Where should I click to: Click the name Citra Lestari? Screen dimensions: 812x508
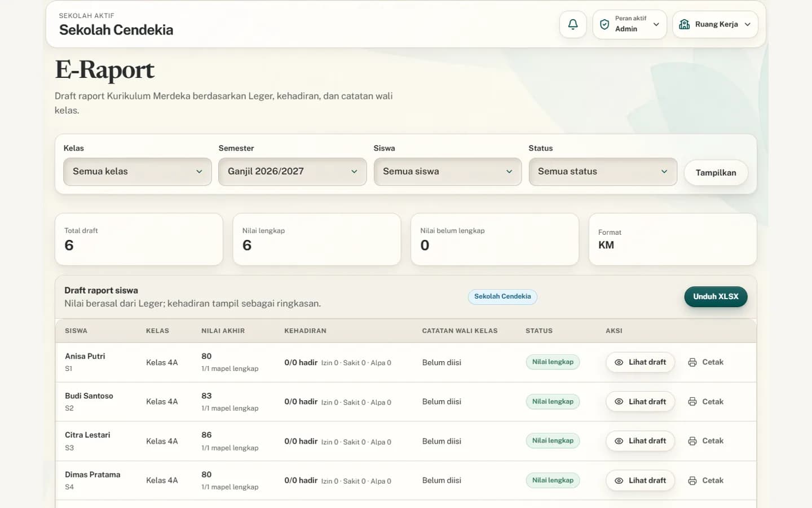point(87,435)
